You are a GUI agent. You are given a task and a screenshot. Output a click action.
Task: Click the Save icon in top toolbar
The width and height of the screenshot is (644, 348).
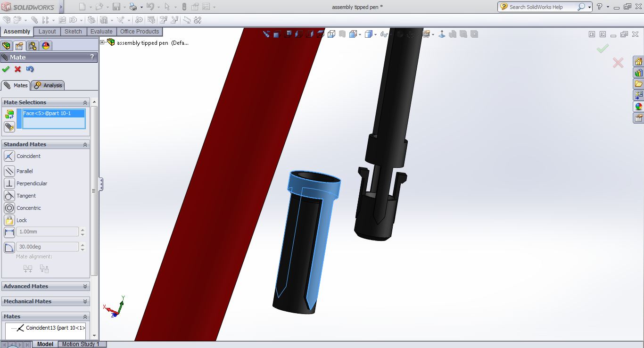point(116,7)
